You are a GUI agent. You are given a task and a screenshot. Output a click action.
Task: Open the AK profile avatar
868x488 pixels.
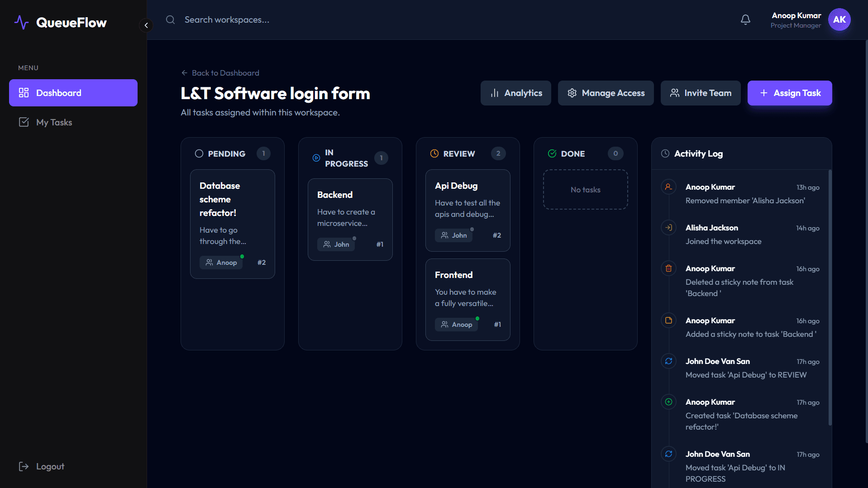pos(839,19)
